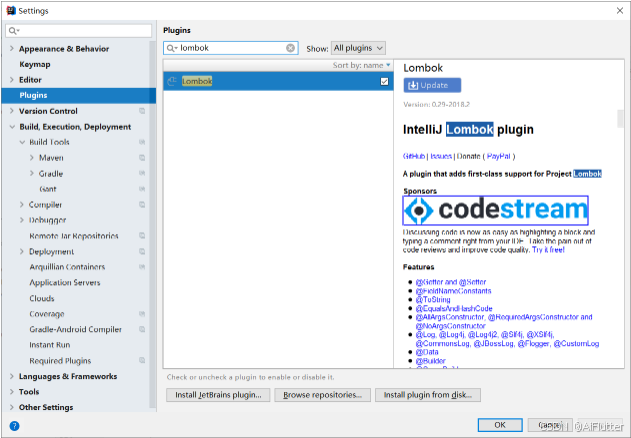Click project-level icon next to Gradle-Android Compiler
The height and width of the screenshot is (438, 631).
tap(142, 329)
